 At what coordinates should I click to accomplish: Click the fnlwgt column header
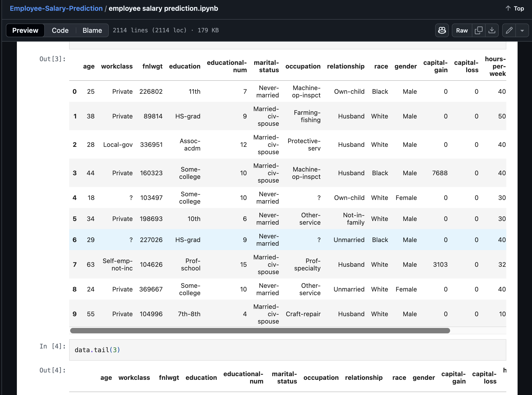point(152,66)
